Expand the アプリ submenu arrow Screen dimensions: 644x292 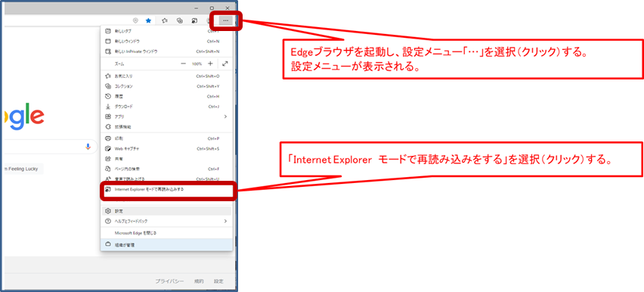225,116
